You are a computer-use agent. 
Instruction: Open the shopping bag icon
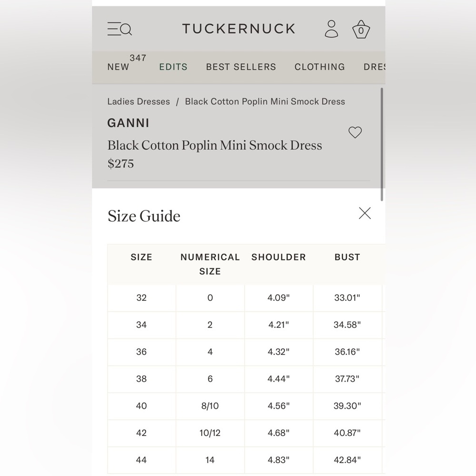click(361, 29)
